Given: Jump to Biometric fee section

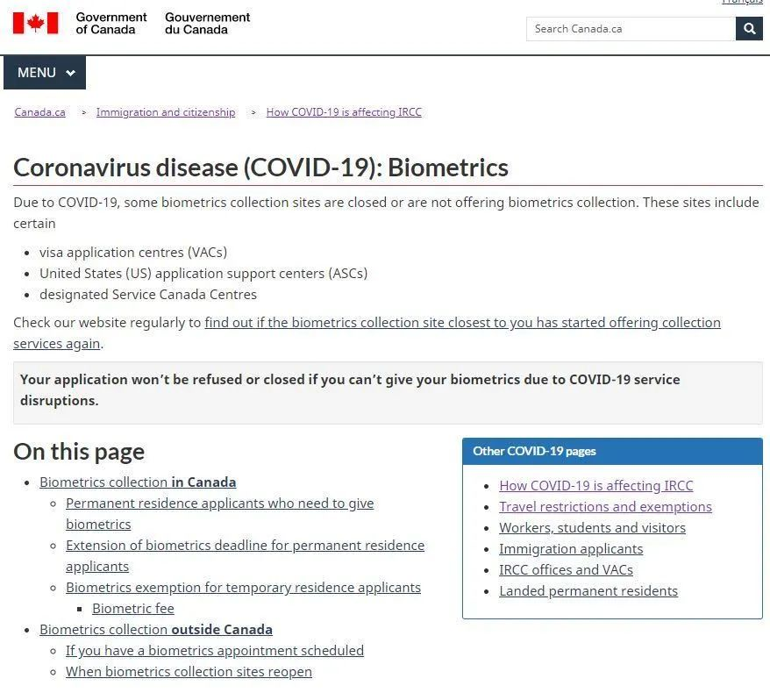Looking at the screenshot, I should point(133,609).
